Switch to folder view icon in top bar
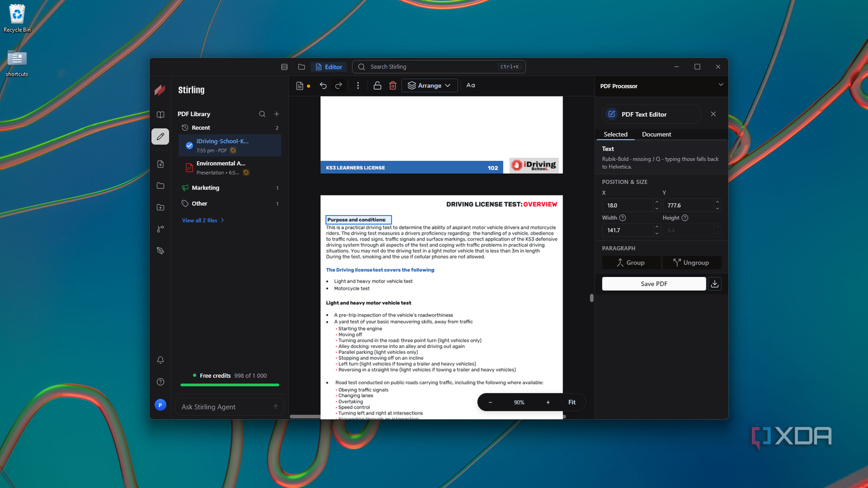868x488 pixels. [x=301, y=67]
